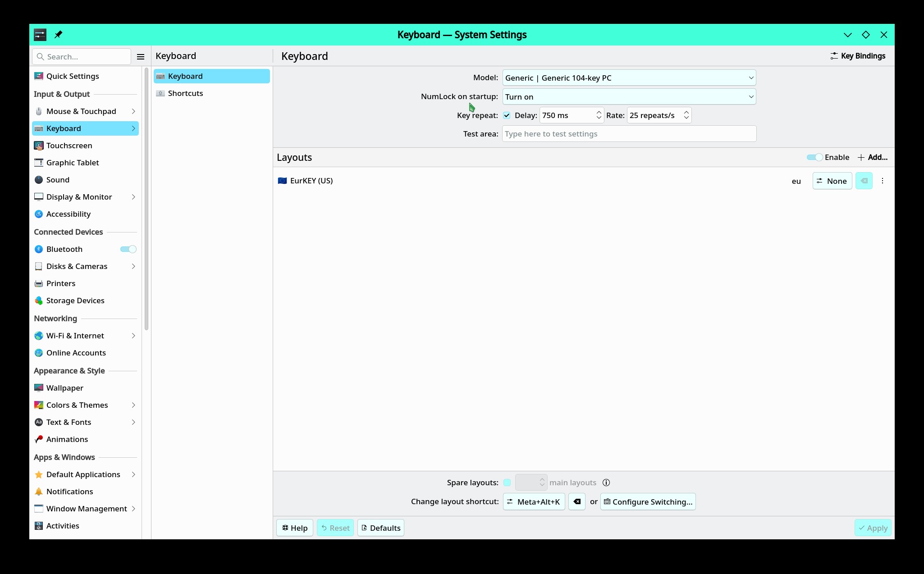
Task: Open Storage Devices settings
Action: 86,301
